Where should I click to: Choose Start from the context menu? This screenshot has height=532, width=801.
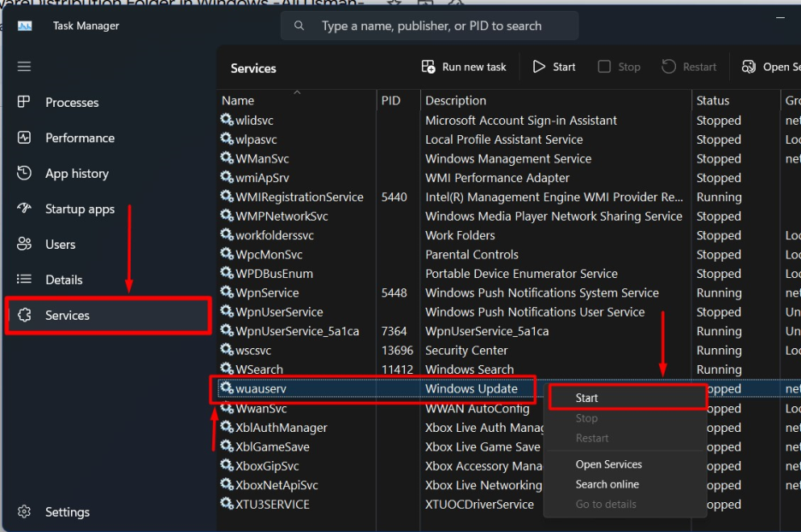pos(587,398)
